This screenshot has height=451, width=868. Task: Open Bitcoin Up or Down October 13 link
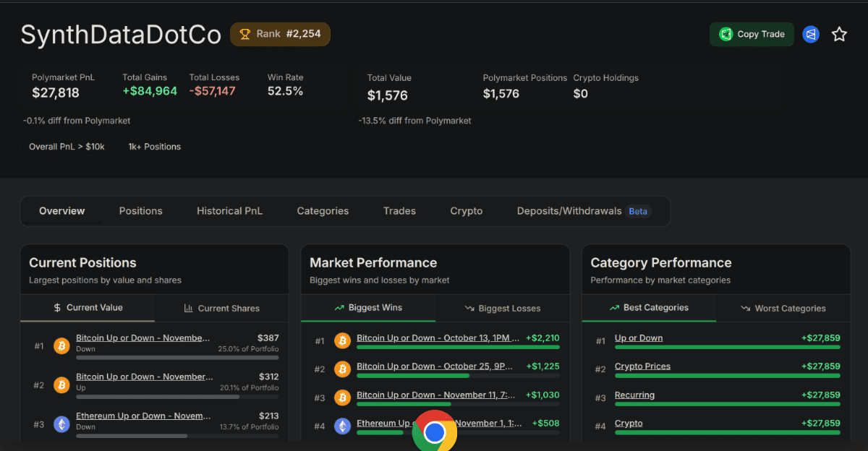click(x=438, y=338)
